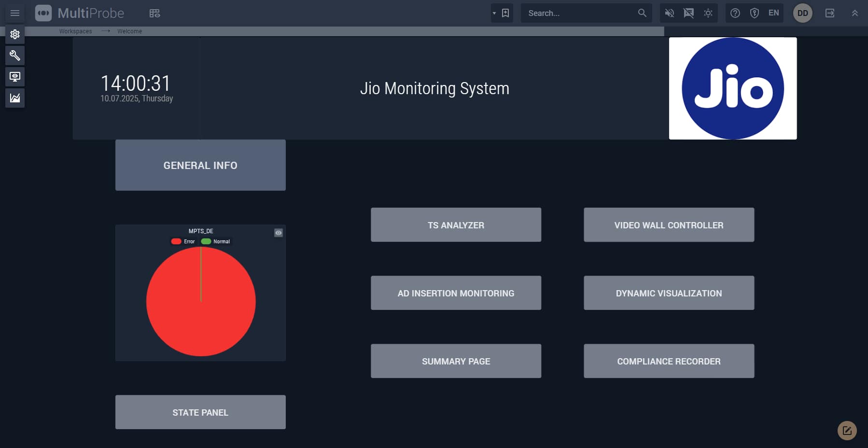Image resolution: width=868 pixels, height=448 pixels.
Task: Open the SUMMARY PAGE button
Action: [456, 361]
